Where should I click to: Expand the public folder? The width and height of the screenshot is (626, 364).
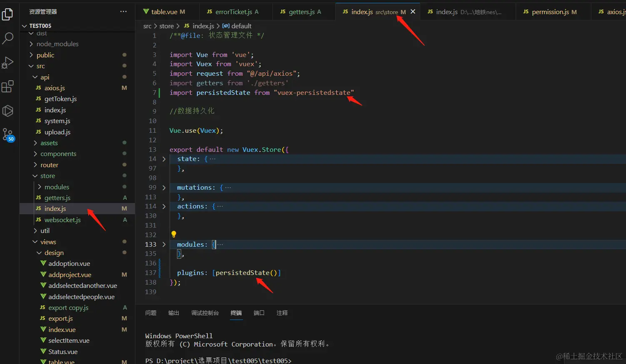[x=31, y=55]
